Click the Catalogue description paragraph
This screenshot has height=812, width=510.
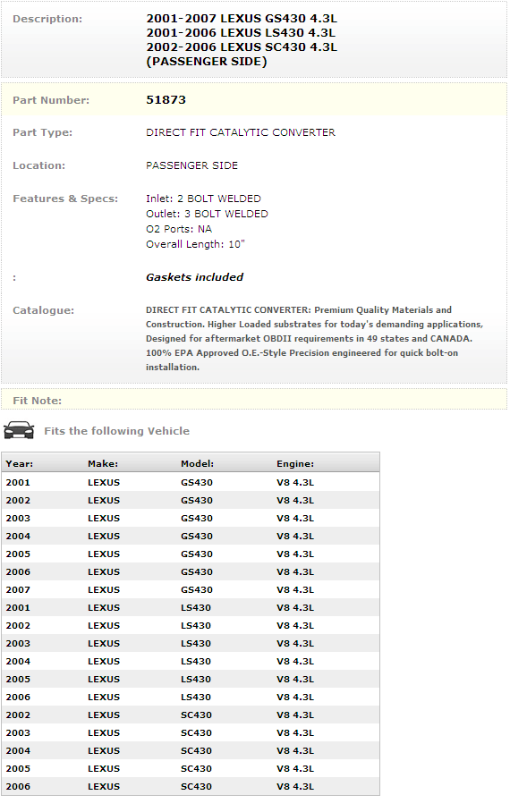(314, 338)
